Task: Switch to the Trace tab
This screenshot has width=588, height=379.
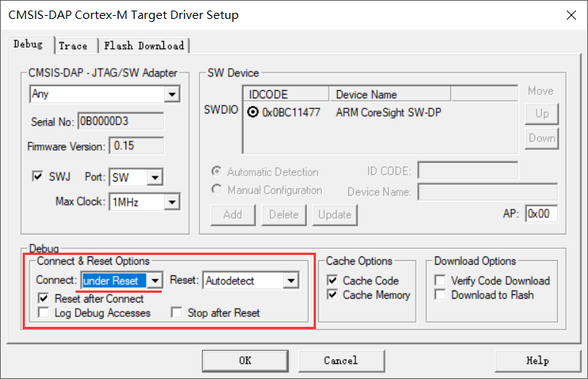Action: pyautogui.click(x=73, y=46)
